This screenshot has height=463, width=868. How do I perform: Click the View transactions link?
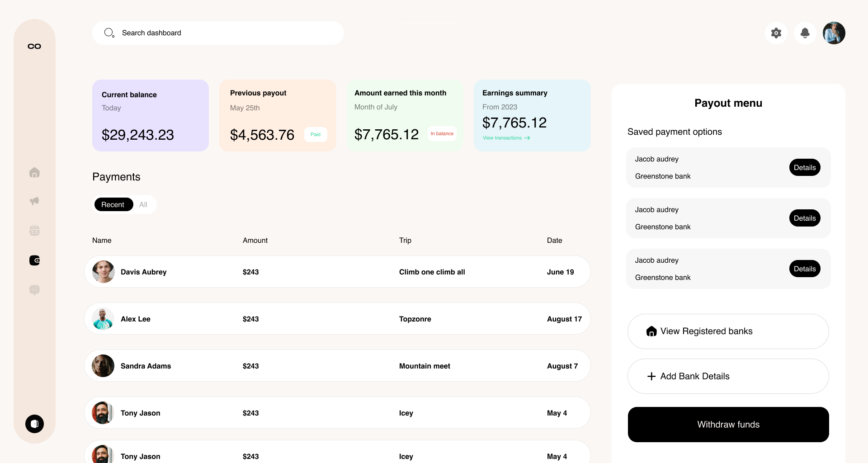point(506,138)
